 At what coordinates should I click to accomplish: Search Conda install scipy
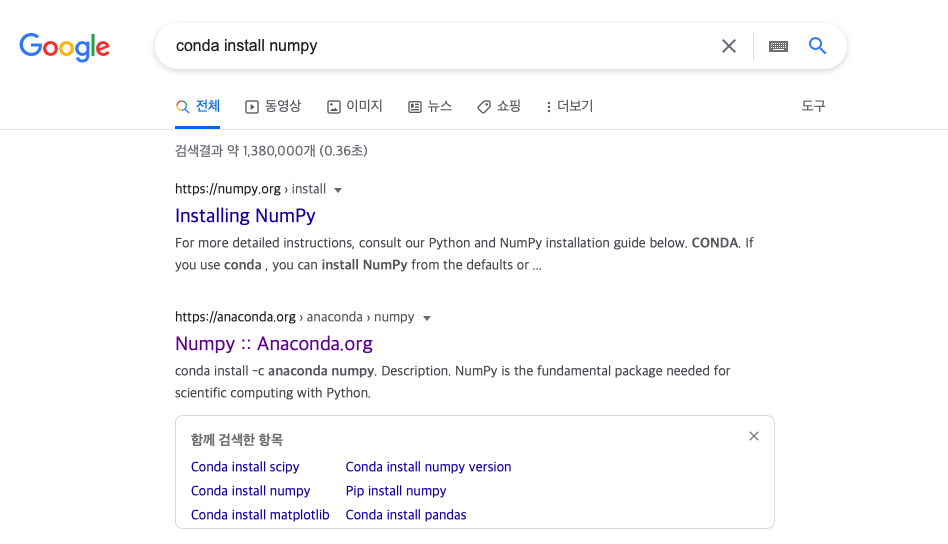point(245,467)
